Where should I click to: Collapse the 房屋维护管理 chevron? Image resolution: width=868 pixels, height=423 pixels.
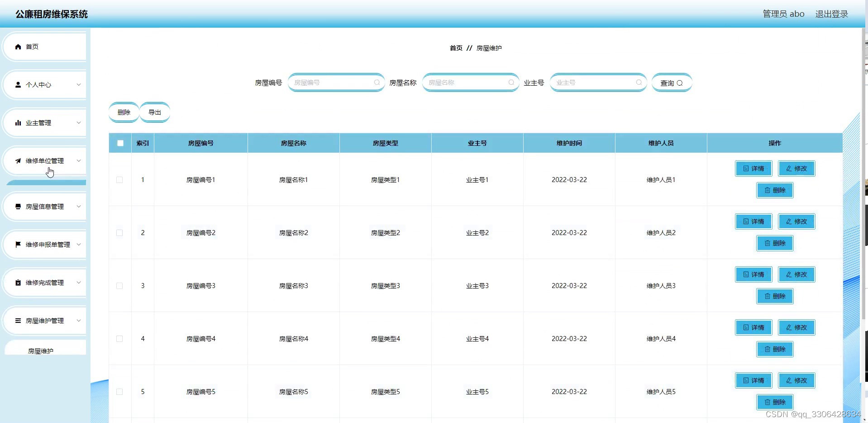pyautogui.click(x=79, y=321)
